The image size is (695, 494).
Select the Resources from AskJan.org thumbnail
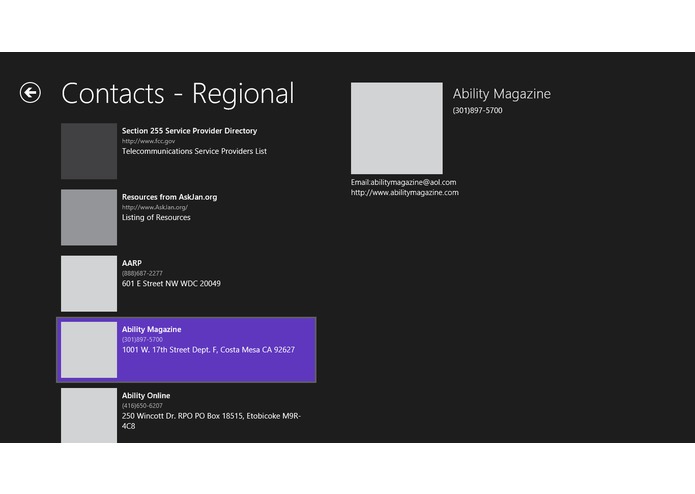(89, 217)
